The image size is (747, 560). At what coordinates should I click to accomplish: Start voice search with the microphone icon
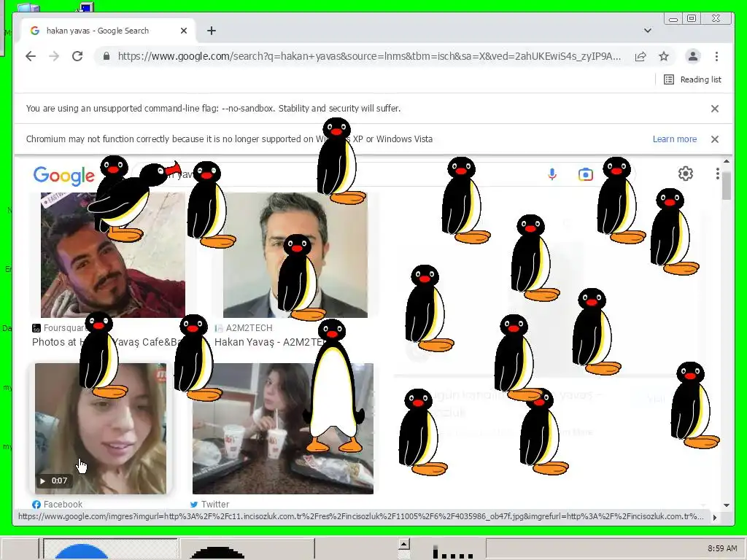552,174
